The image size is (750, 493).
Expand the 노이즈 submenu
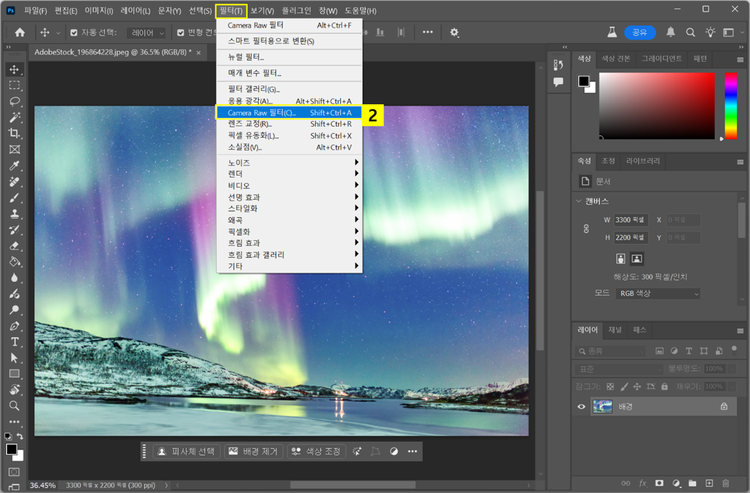289,163
